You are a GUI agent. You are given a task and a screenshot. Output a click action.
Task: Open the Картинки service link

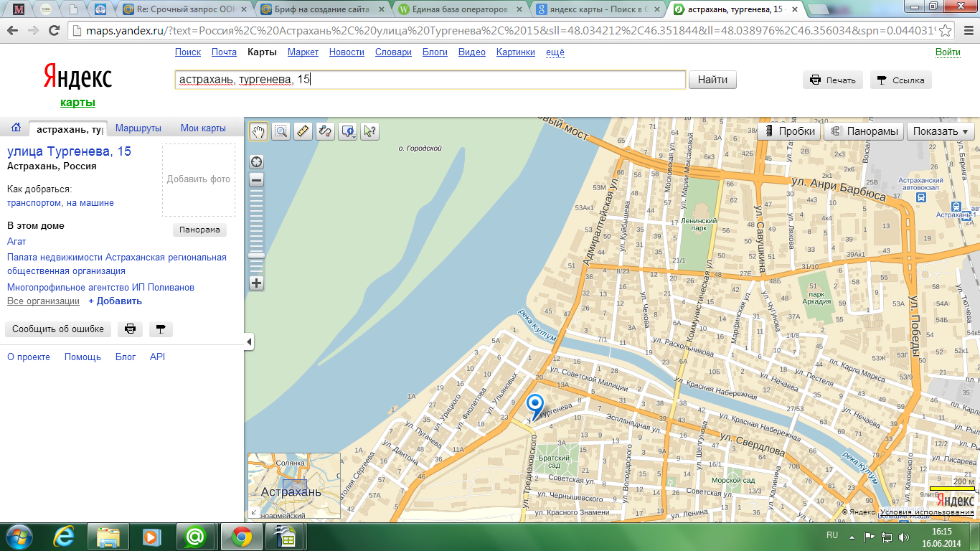click(516, 52)
